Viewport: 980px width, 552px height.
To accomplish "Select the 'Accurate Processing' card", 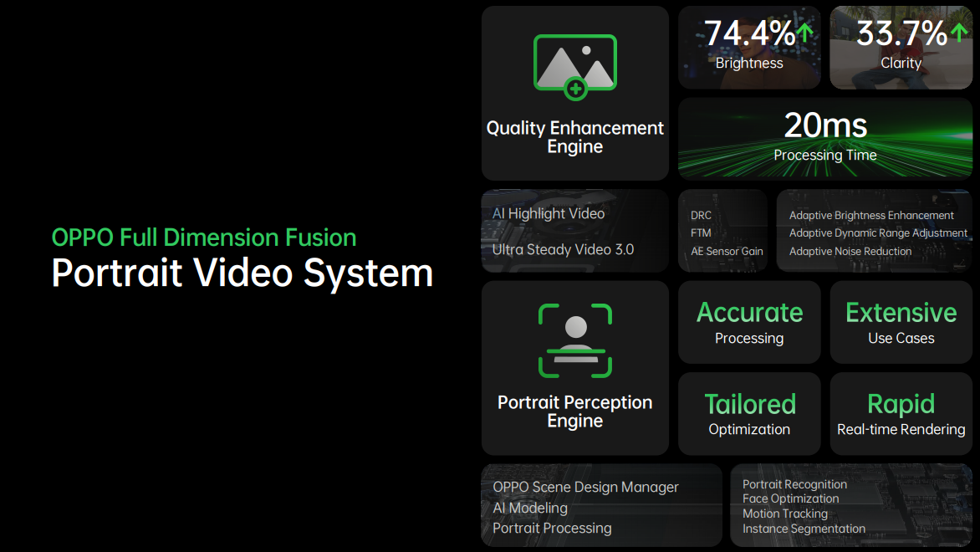I will 749,322.
